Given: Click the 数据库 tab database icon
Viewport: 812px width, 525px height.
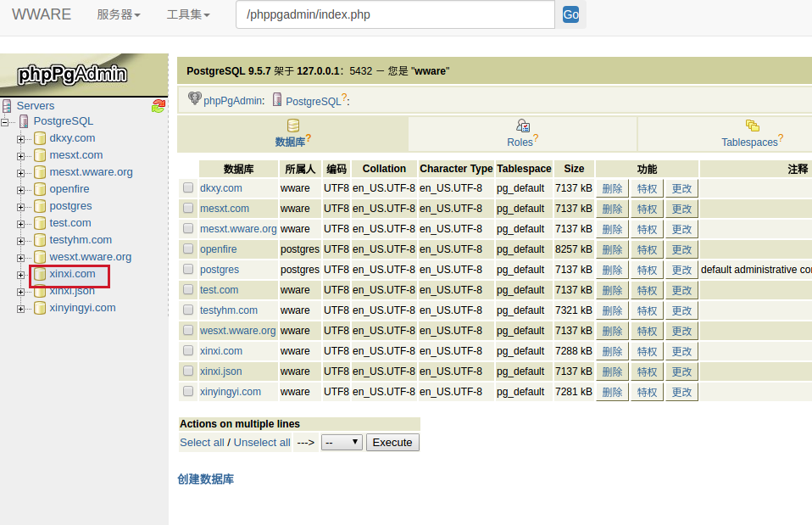Looking at the screenshot, I should pos(293,126).
